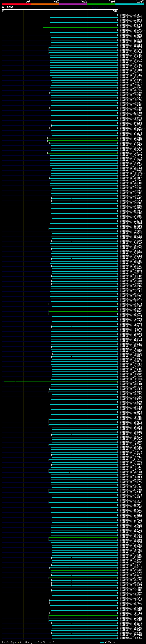Click the cyan ~100% identity legend segment
146x644 pixels.
130,4
